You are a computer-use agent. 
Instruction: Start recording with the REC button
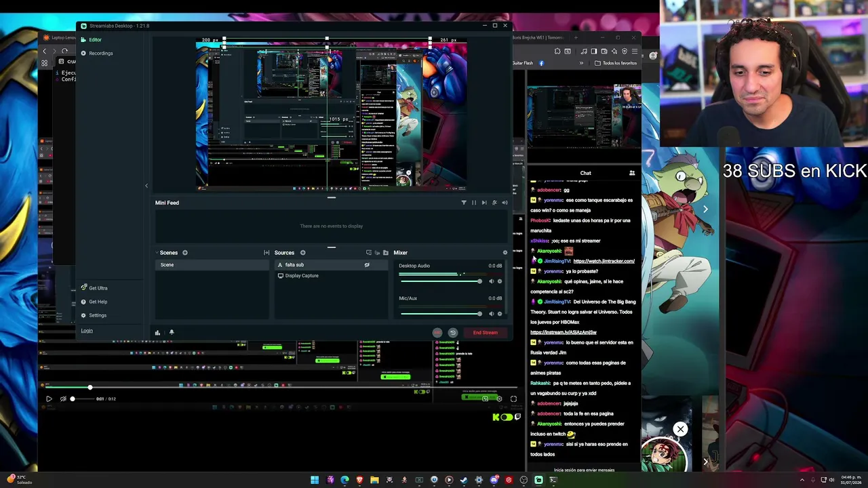(437, 333)
